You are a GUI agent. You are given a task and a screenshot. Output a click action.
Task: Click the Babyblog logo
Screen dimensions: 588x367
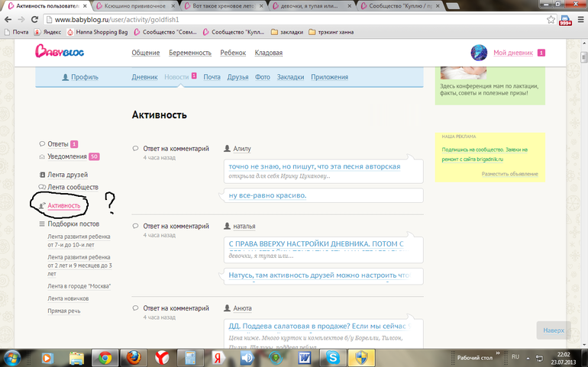(x=60, y=51)
